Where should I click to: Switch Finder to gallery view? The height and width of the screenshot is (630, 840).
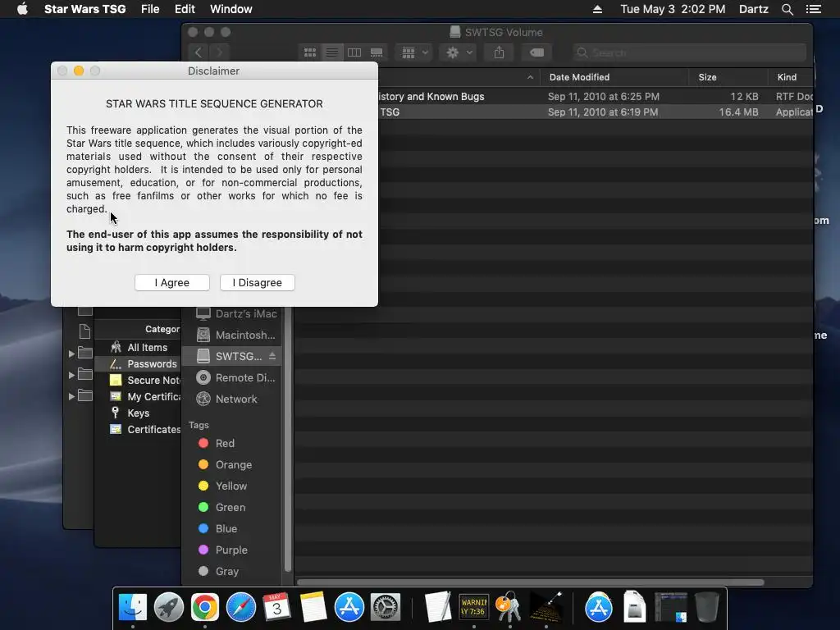point(377,52)
